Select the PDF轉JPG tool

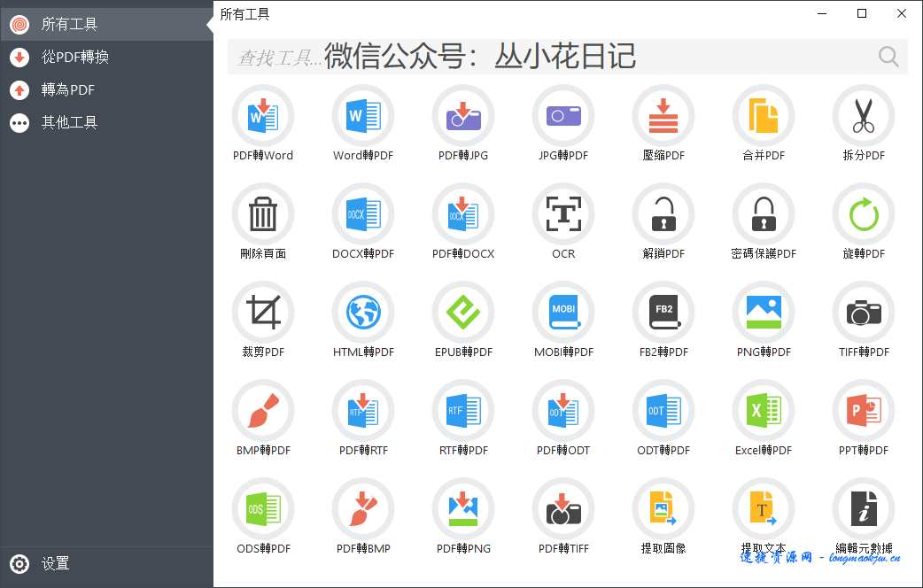tap(463, 116)
